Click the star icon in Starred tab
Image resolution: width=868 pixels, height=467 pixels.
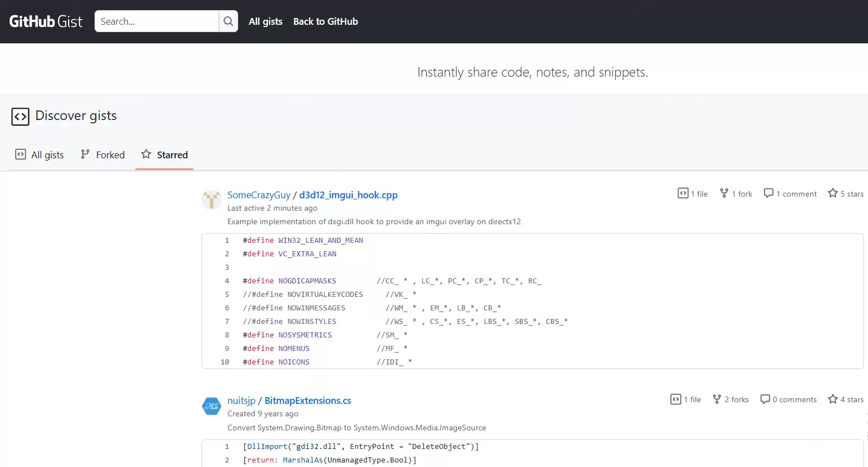(x=146, y=154)
